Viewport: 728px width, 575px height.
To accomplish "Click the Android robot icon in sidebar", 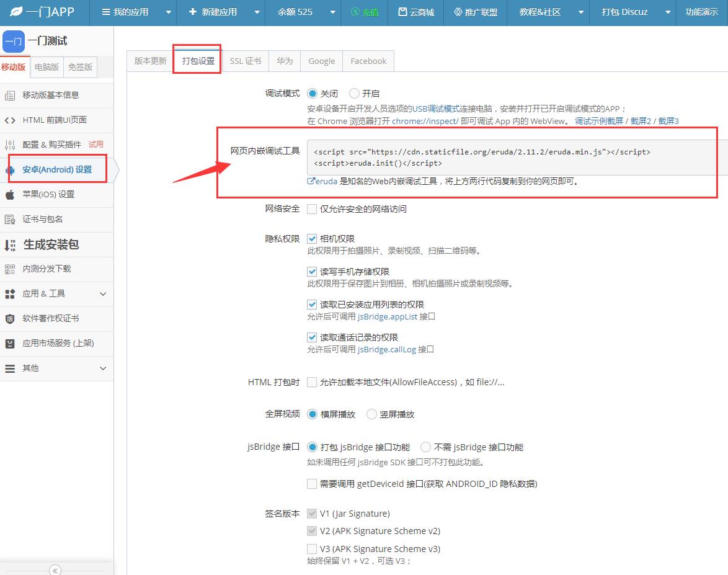I will 10,170.
